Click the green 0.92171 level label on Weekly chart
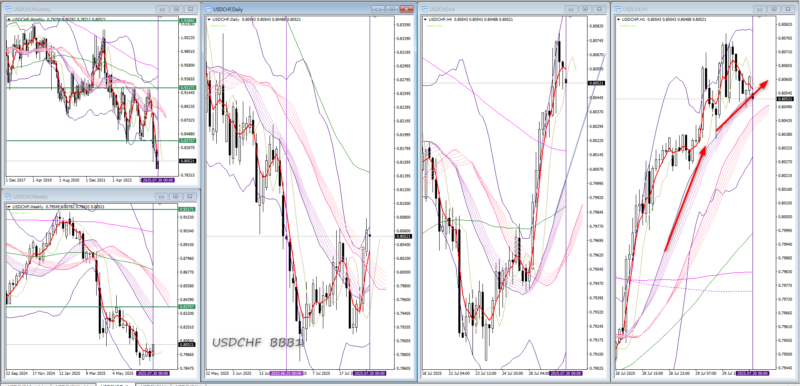 coord(187,210)
